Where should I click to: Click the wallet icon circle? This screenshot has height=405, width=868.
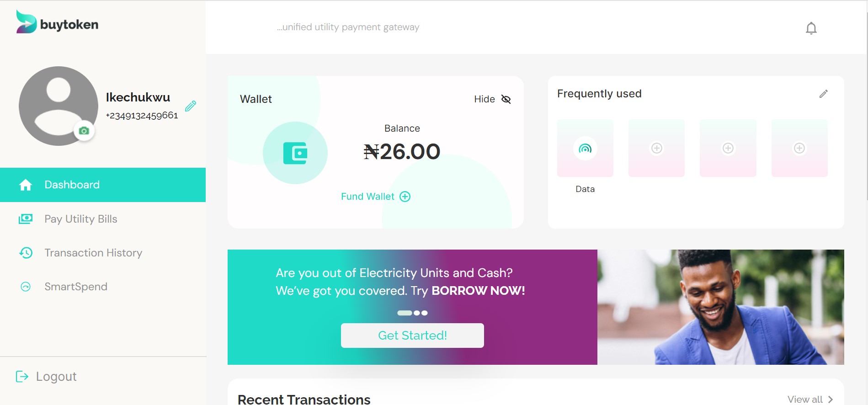point(295,153)
